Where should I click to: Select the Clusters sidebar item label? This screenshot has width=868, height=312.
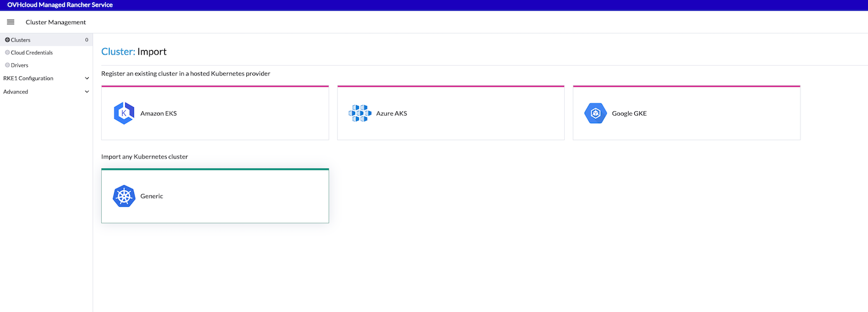(x=20, y=40)
